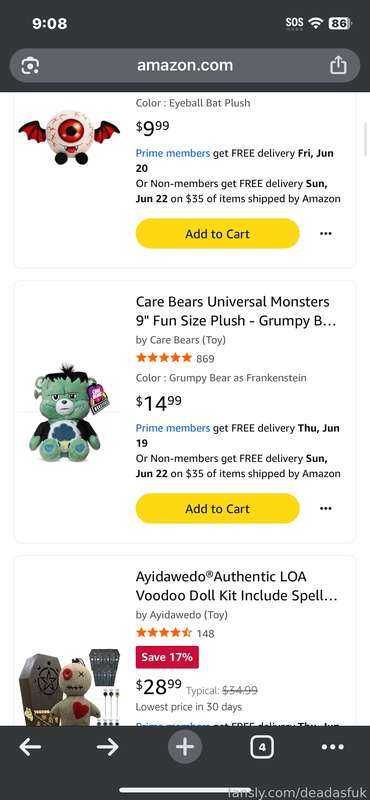
Task: Open Ayidawedo Voodoo Doll Kit product title
Action: pos(236,586)
